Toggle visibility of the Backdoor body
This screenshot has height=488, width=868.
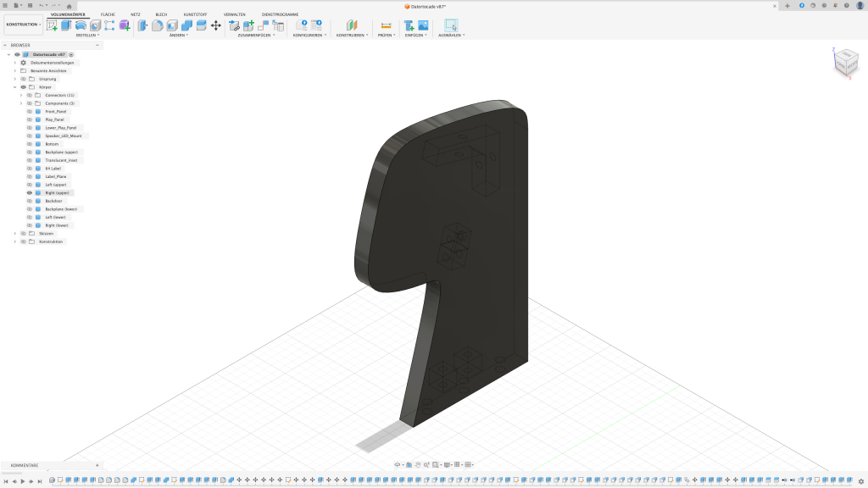(x=30, y=201)
